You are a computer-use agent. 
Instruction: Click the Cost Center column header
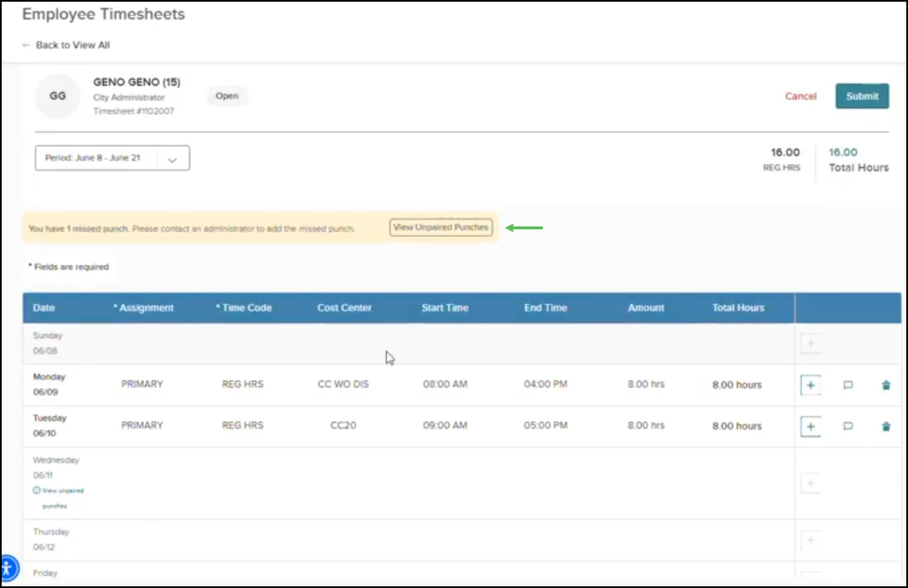point(344,308)
